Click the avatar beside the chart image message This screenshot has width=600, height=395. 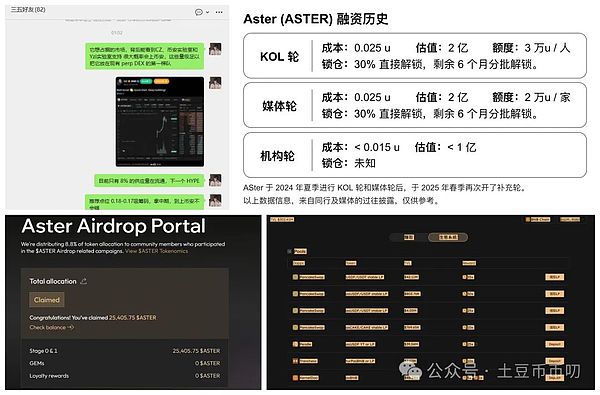(215, 83)
